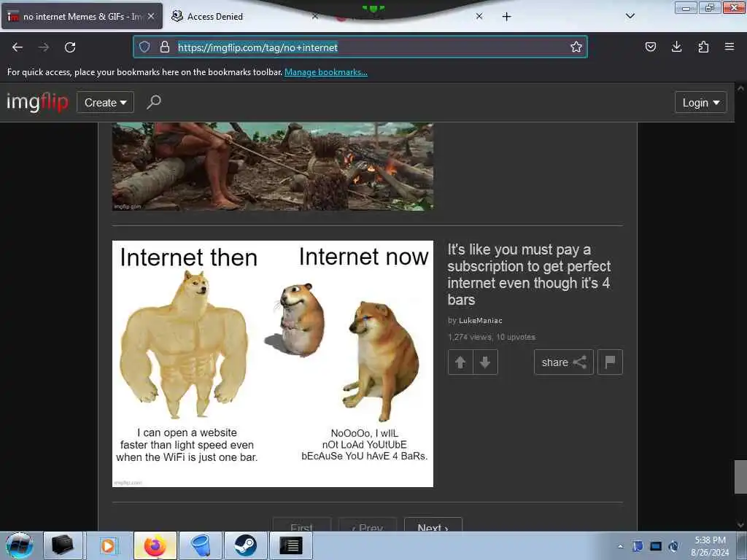Viewport: 747px width, 560px height.
Task: Click the Prev page button
Action: pos(368,525)
